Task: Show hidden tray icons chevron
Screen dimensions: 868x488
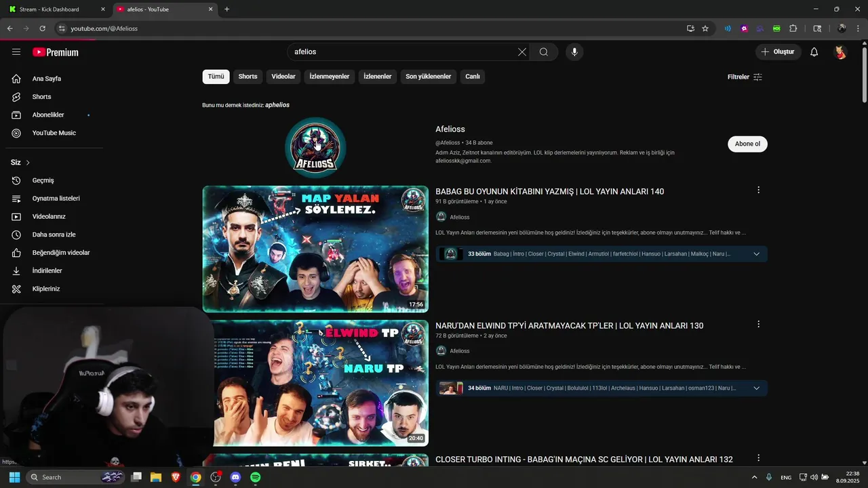Action: 754,477
